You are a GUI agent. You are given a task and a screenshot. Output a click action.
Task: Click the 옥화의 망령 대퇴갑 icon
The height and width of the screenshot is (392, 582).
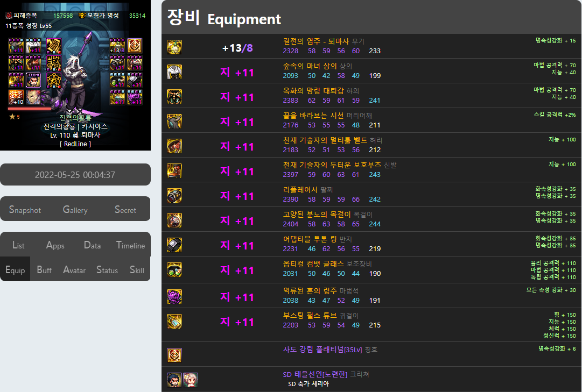(174, 96)
